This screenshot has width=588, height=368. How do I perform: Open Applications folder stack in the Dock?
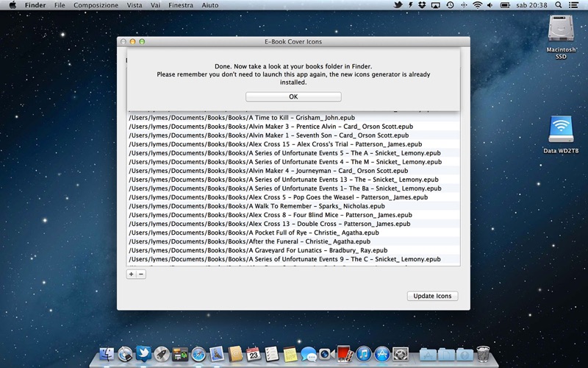tap(428, 355)
